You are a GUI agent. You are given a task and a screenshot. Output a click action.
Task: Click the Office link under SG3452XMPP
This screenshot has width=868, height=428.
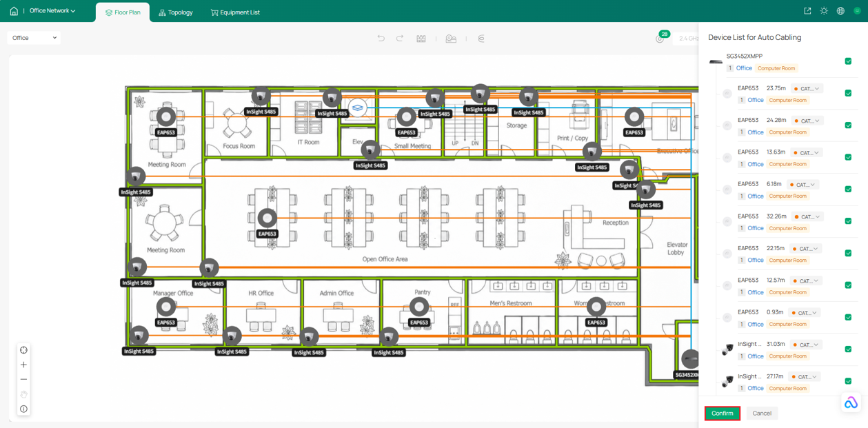(744, 68)
